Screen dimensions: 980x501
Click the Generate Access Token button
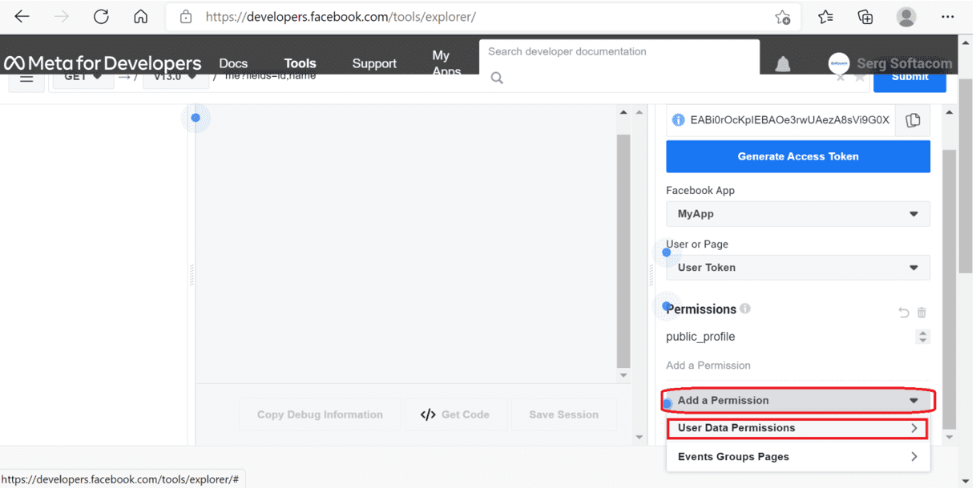(798, 156)
